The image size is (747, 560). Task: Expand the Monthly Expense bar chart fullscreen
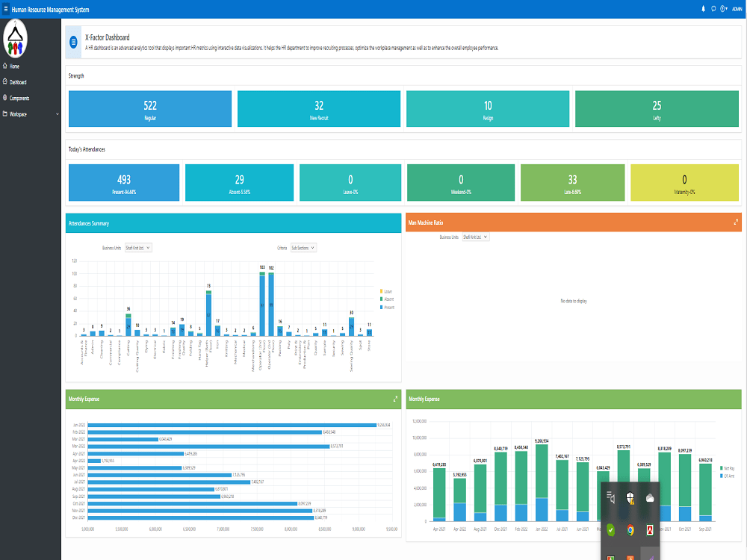(395, 399)
